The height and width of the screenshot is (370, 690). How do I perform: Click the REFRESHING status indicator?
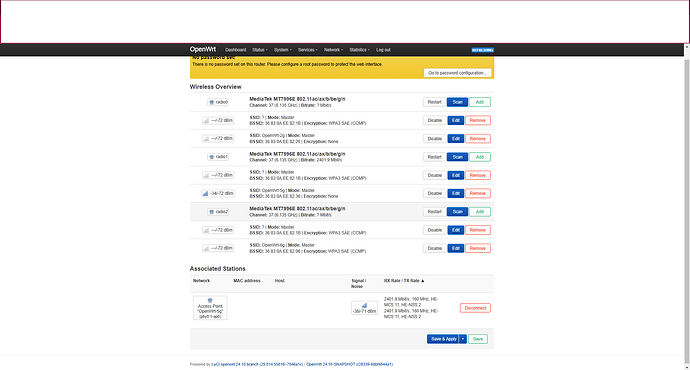click(x=483, y=50)
